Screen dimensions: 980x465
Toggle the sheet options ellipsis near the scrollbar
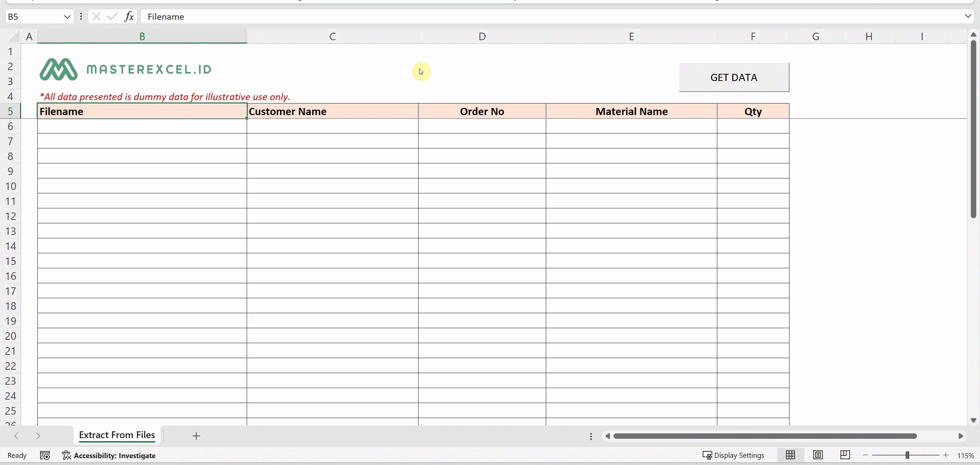pos(591,436)
